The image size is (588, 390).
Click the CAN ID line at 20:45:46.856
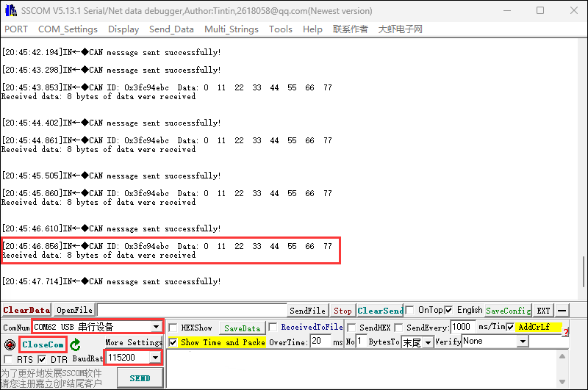pos(168,246)
